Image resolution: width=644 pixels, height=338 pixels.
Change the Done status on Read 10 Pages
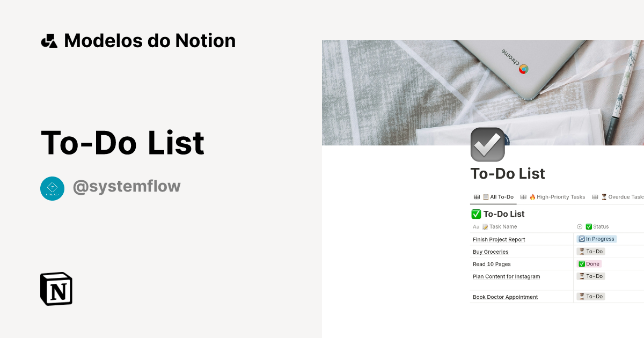[589, 263]
